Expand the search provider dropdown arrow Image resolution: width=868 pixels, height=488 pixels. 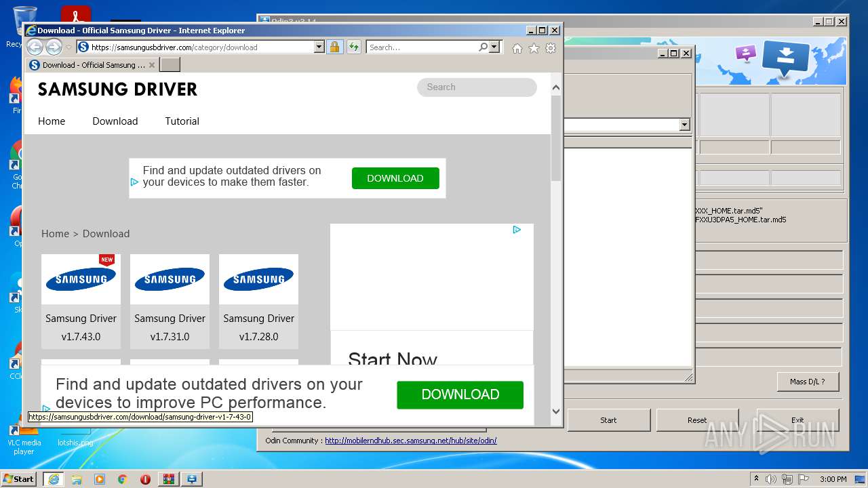click(494, 47)
